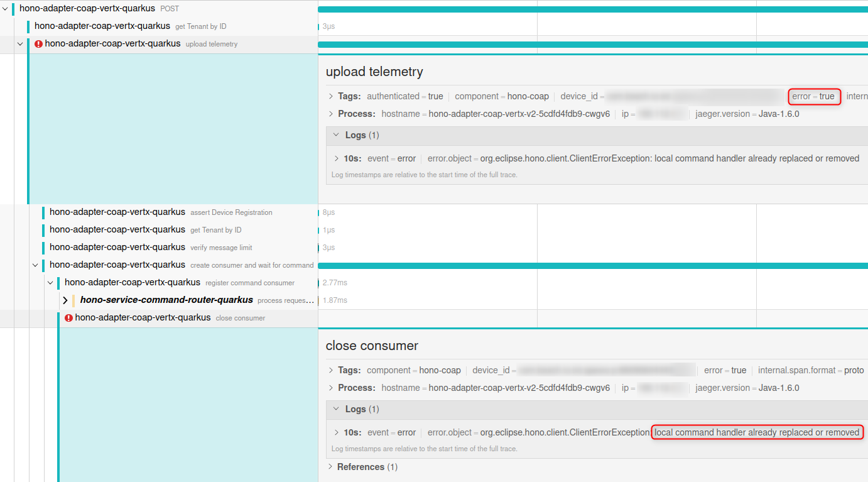Click the upload telemetry detail header title
The height and width of the screenshot is (482, 868).
(374, 72)
